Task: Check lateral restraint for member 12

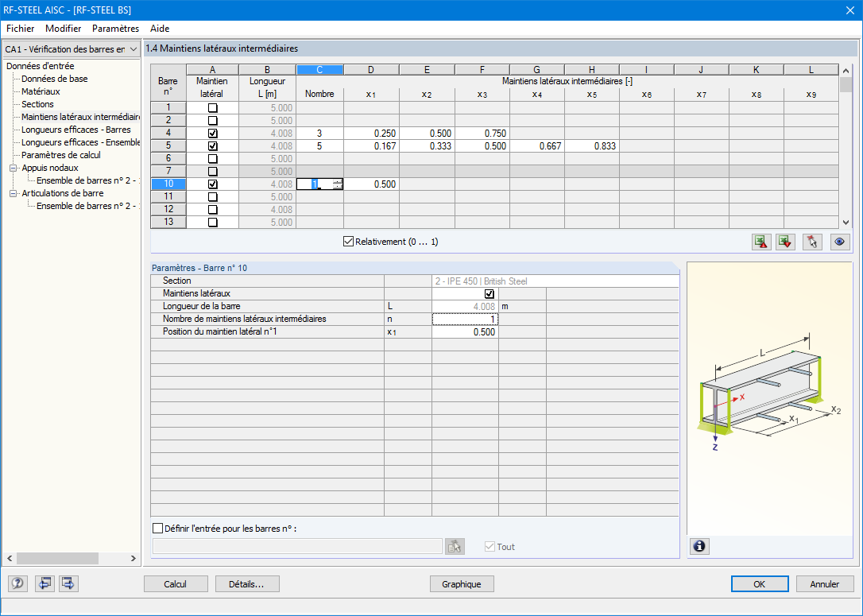Action: tap(212, 210)
